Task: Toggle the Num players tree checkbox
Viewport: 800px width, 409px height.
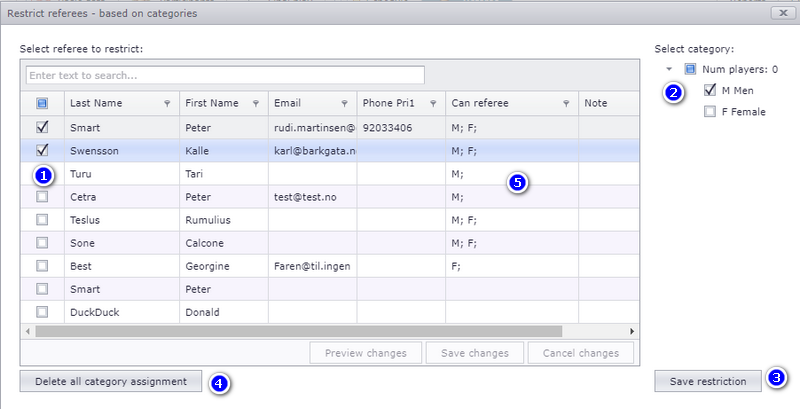Action: [690, 69]
